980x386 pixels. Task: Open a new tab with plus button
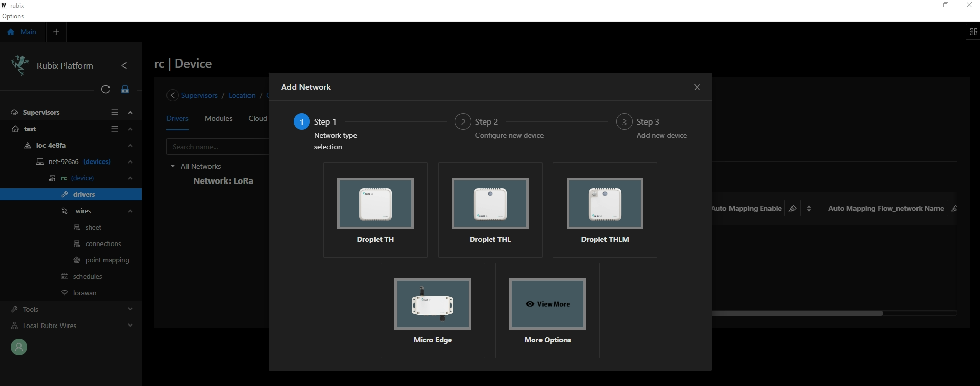click(x=56, y=32)
